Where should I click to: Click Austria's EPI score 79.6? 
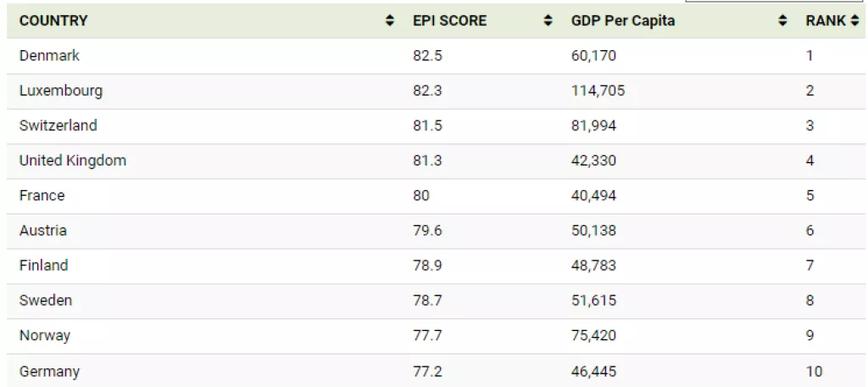click(x=428, y=231)
